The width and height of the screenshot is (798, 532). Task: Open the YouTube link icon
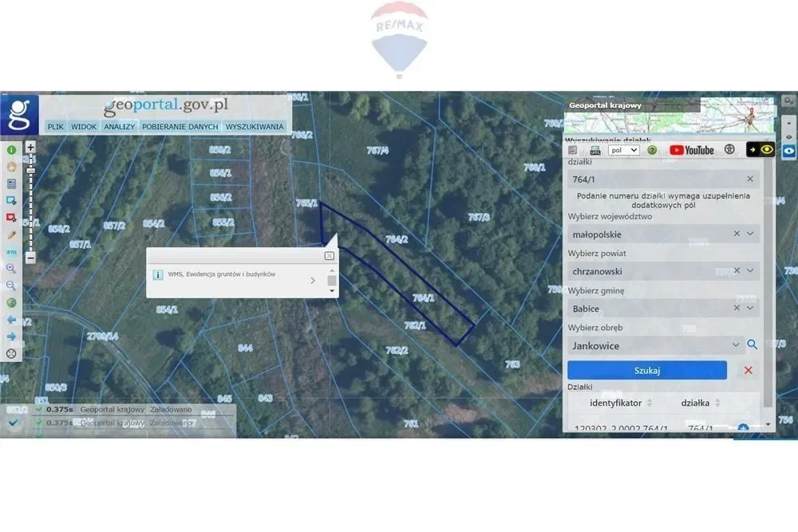[691, 150]
